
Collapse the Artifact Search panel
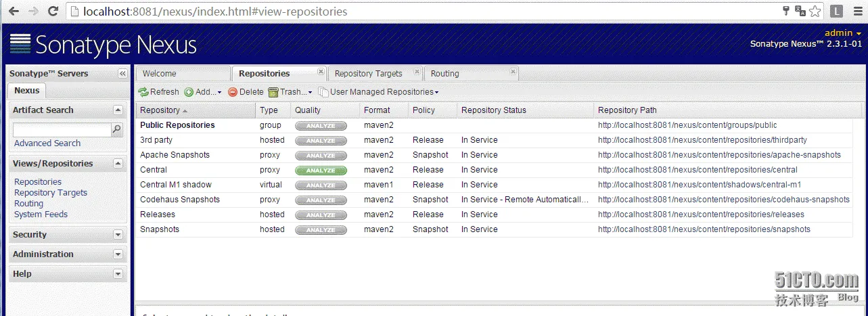tap(118, 110)
